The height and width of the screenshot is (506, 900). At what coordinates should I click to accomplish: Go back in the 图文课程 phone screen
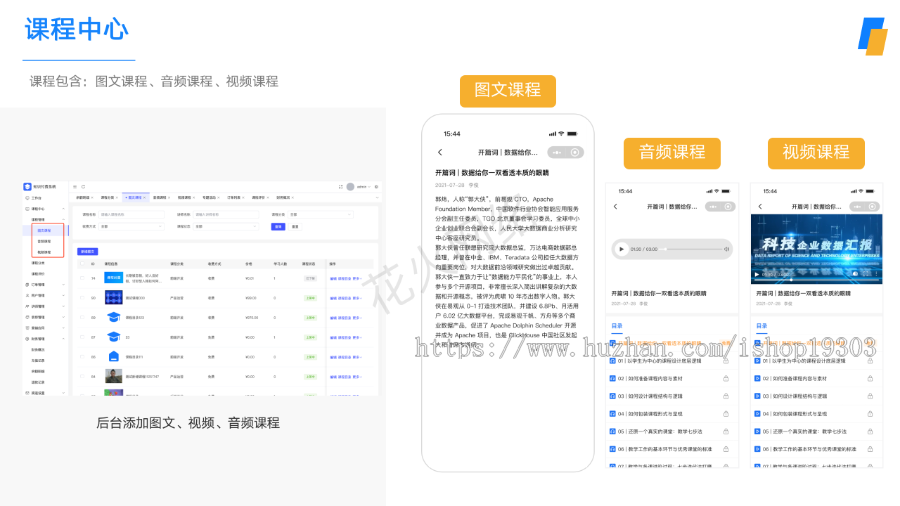click(440, 152)
